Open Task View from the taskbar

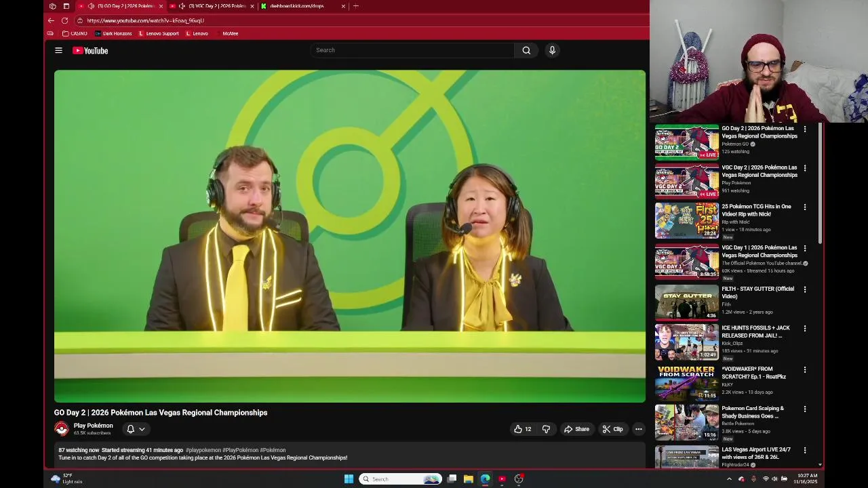pyautogui.click(x=452, y=479)
